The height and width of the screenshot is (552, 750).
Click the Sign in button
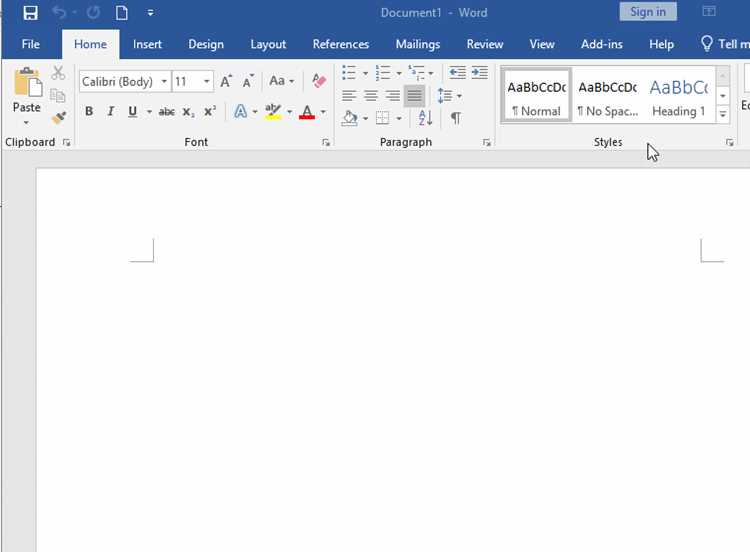[648, 12]
